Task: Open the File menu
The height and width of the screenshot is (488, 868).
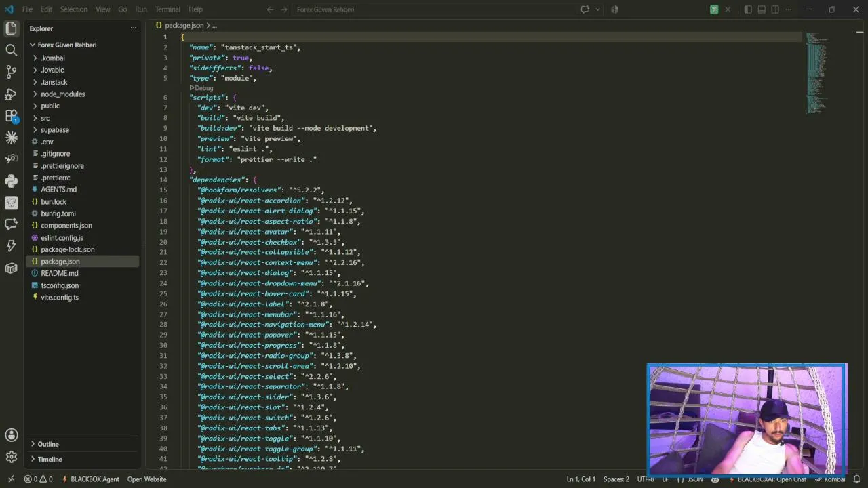Action: pos(27,9)
